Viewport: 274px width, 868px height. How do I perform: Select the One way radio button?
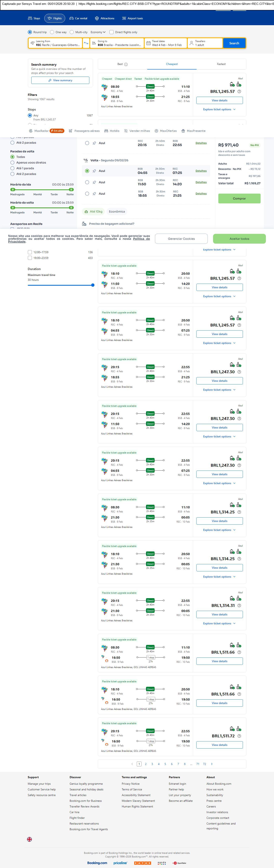tap(52, 32)
